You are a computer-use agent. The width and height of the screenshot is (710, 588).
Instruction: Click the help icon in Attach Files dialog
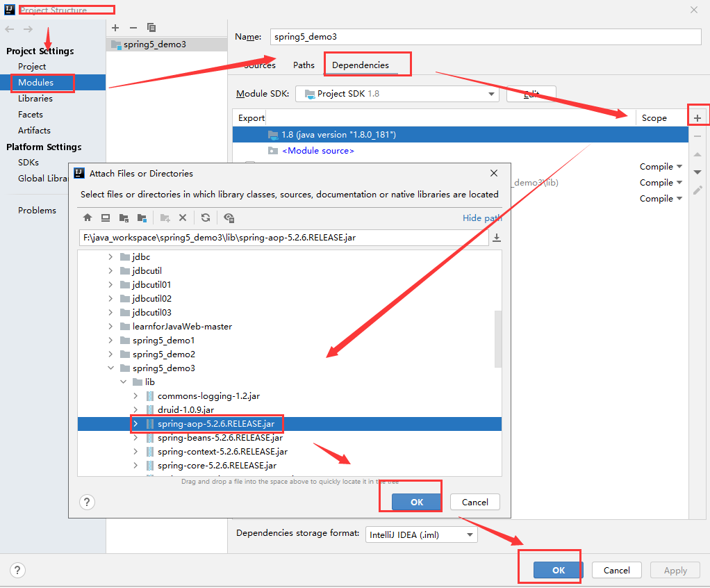[x=87, y=502]
